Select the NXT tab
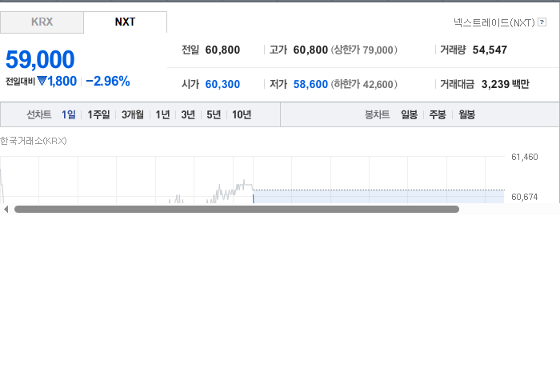The width and height of the screenshot is (560, 392). [125, 22]
